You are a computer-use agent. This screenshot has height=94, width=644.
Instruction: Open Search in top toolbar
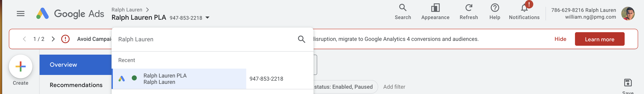coord(402,12)
